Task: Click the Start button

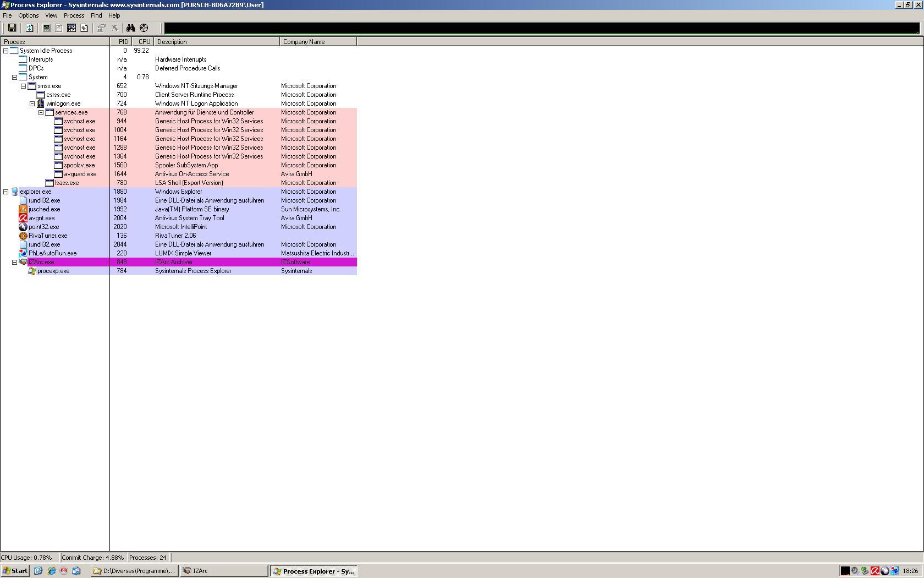Action: click(x=15, y=571)
